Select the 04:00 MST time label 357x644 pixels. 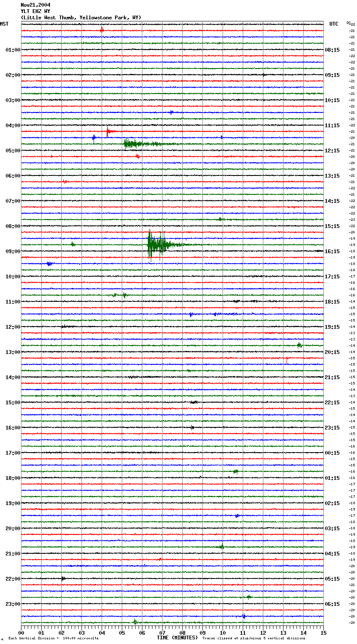13,126
